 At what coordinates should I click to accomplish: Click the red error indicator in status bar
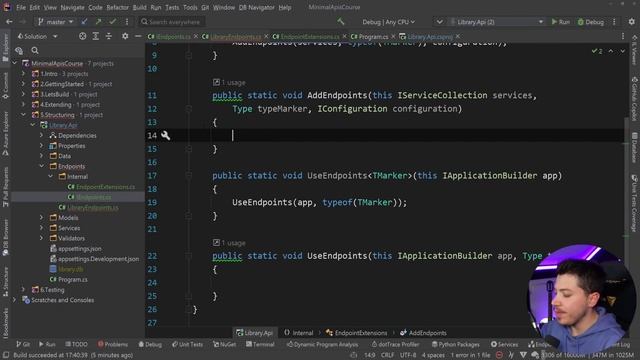(499, 355)
